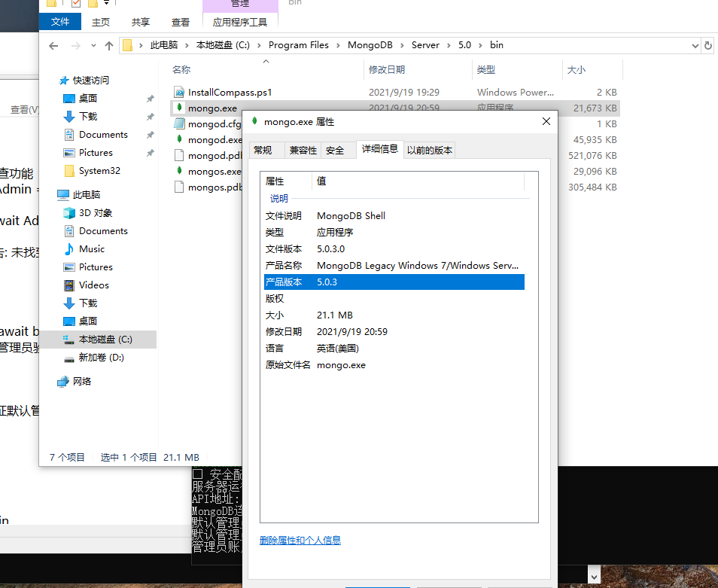Viewport: 718px width, 588px height.
Task: Open pinned Documents under quick access
Action: 104,135
